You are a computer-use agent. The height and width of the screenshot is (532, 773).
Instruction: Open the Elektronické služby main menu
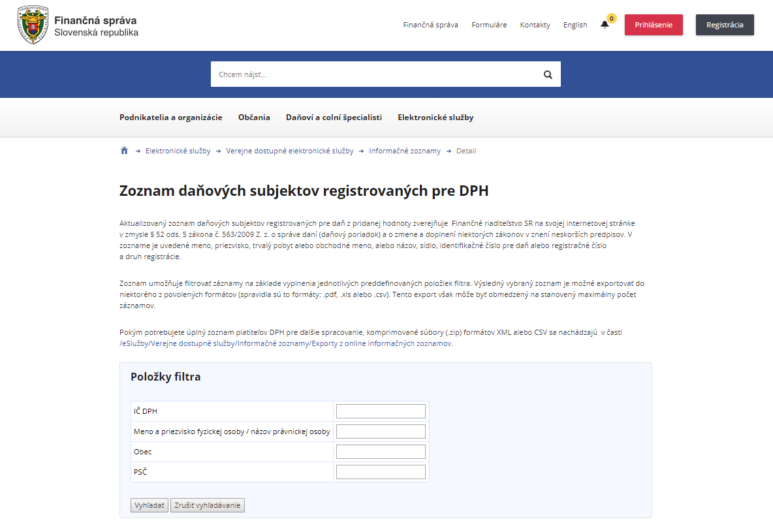pos(435,117)
